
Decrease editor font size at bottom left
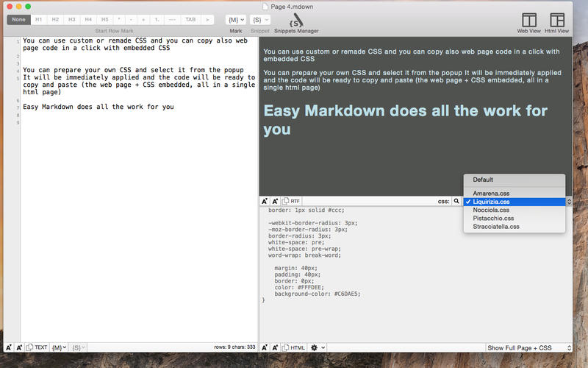click(9, 347)
